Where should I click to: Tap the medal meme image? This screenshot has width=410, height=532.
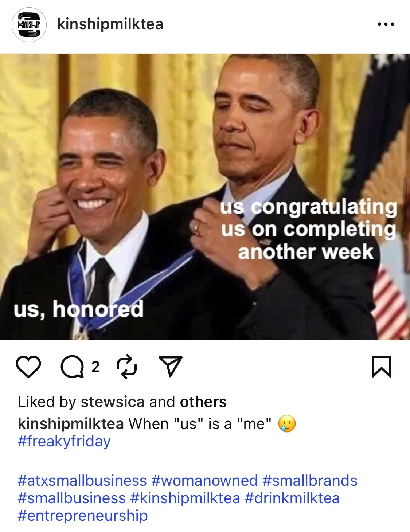coord(205,197)
